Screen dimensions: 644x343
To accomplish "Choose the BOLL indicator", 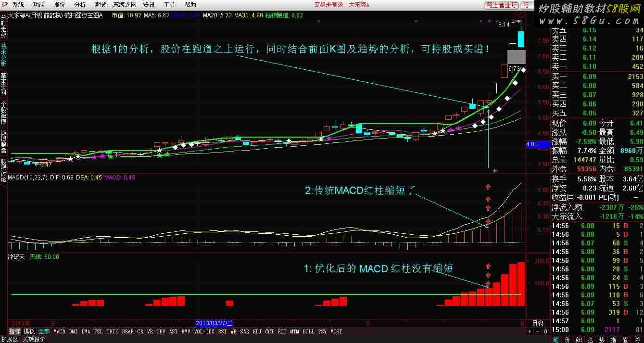I will [x=308, y=331].
